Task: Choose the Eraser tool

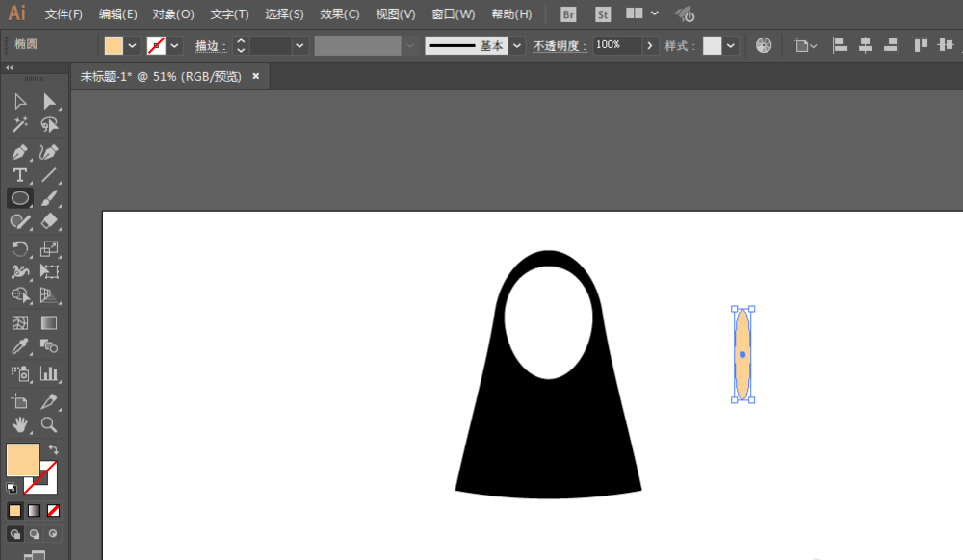Action: pyautogui.click(x=49, y=221)
